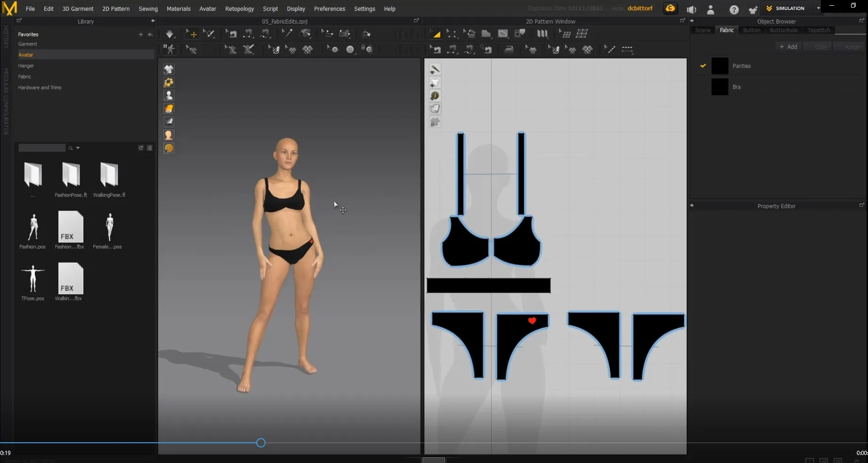Screen dimensions: 868x463
Task: Expand the Property Editor panel
Action: pos(692,205)
